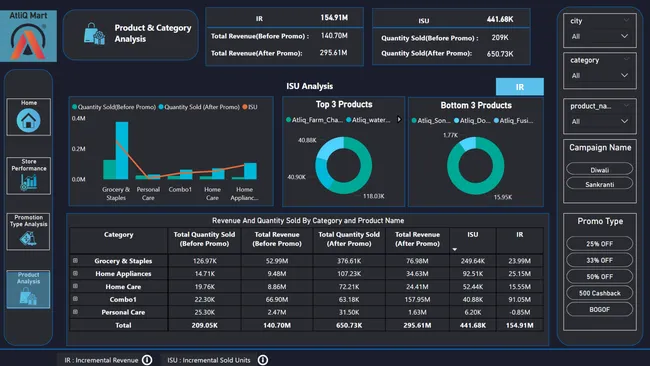
Task: Click the Atliq_Son... legend item
Action: (x=431, y=121)
